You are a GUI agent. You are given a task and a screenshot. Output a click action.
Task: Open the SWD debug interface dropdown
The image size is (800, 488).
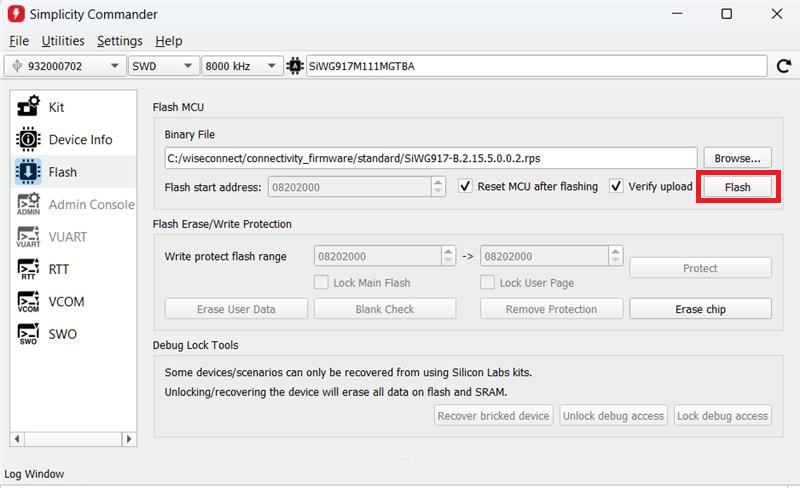click(x=162, y=66)
